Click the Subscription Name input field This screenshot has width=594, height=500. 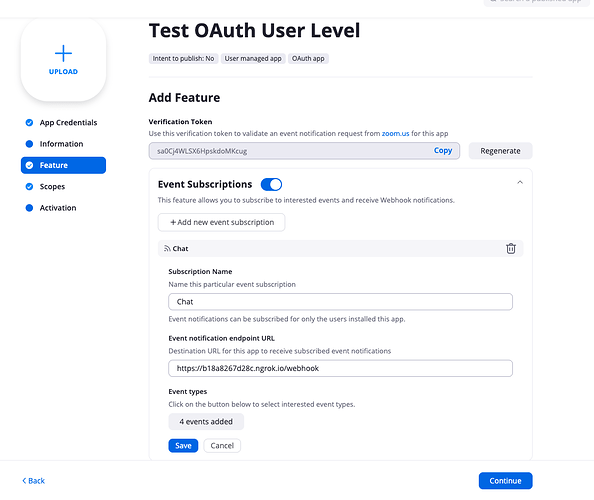point(340,302)
